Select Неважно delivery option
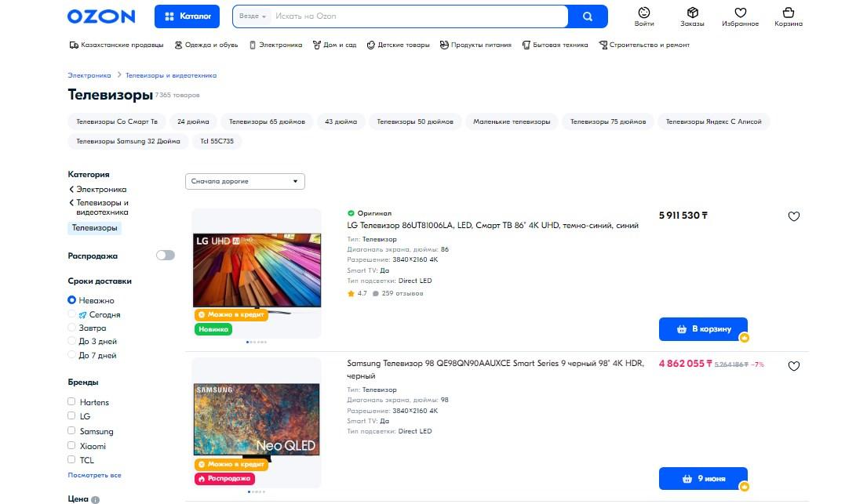 [x=71, y=300]
